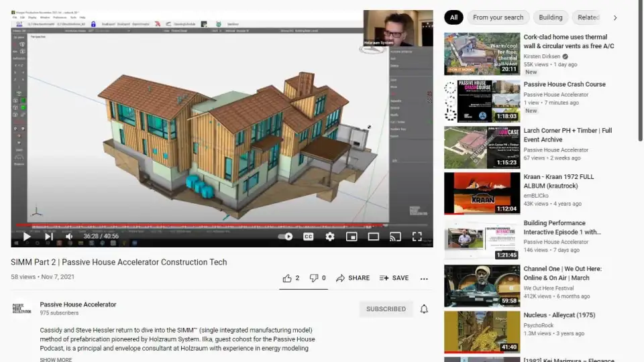Open the Cork-clad home video thumbnail
The width and height of the screenshot is (644, 362).
tap(482, 54)
